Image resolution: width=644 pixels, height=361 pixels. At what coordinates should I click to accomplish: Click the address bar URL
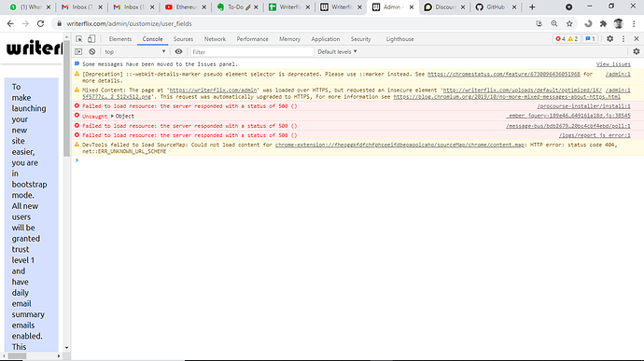129,24
